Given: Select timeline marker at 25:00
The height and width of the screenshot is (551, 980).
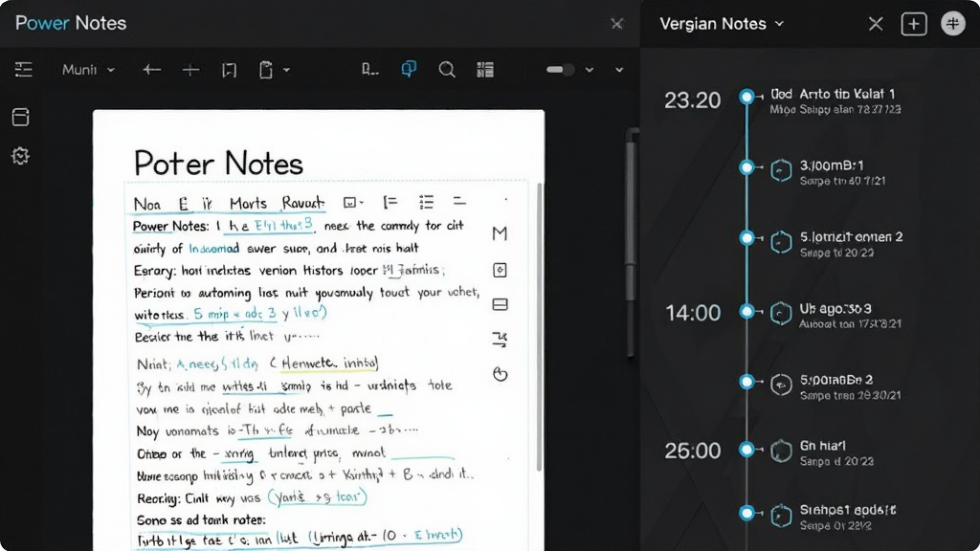Looking at the screenshot, I should point(746,449).
